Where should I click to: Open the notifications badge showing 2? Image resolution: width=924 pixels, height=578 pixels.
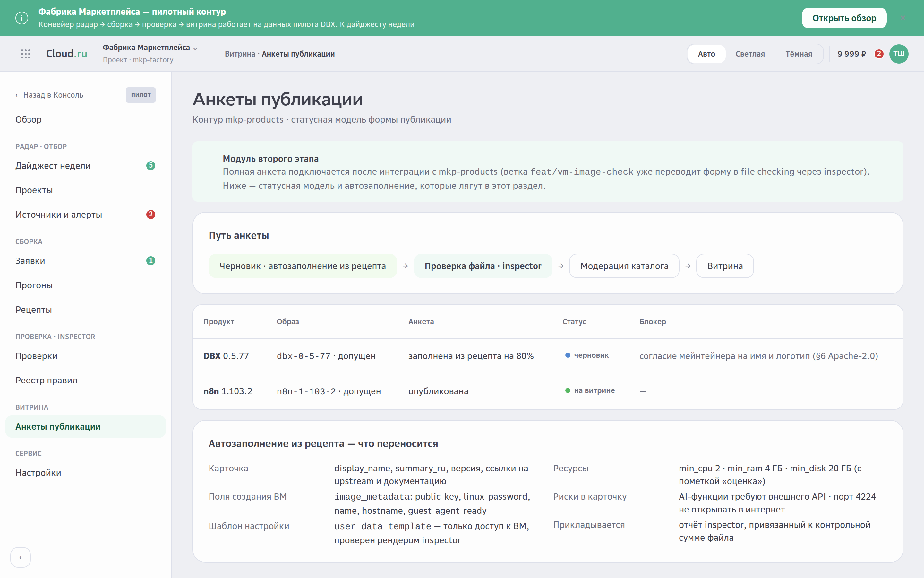point(878,54)
